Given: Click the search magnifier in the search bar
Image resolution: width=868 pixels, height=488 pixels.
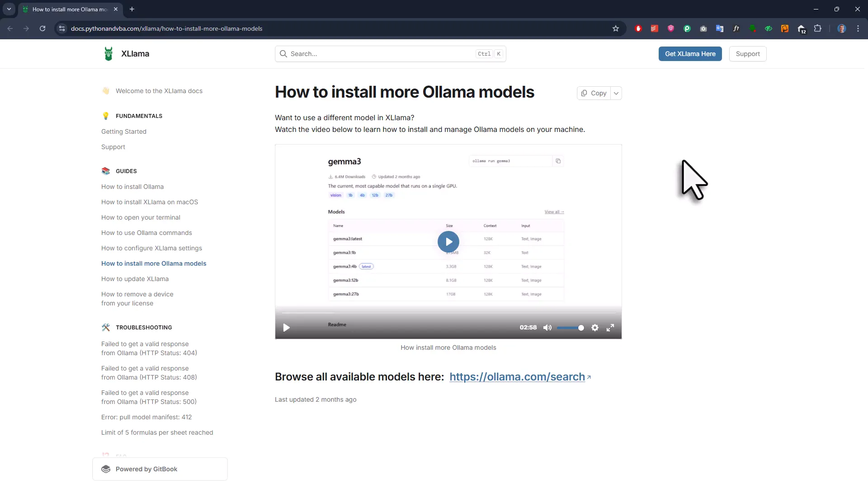Looking at the screenshot, I should click(283, 53).
